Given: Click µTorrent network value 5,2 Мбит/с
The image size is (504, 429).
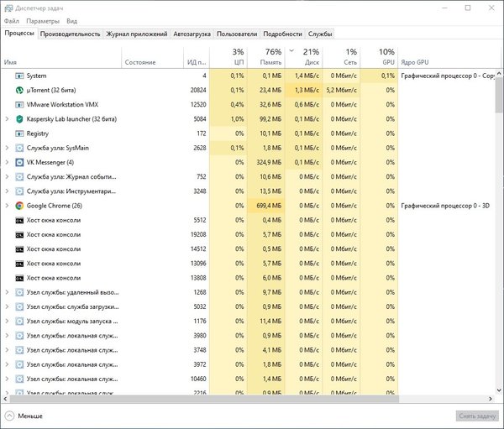Looking at the screenshot, I should point(341,91).
